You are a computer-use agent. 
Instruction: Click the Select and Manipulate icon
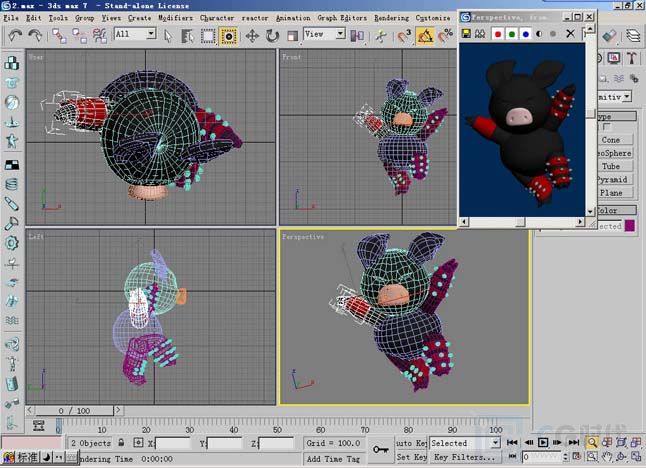[382, 36]
